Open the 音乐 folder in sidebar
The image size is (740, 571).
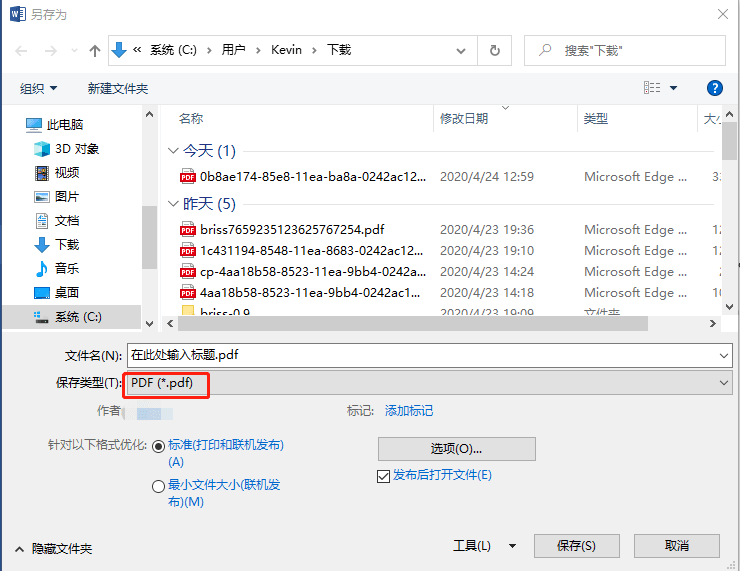66,268
